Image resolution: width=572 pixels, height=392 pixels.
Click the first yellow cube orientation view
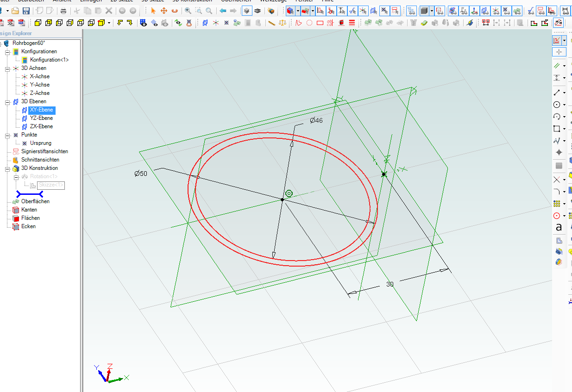38,23
